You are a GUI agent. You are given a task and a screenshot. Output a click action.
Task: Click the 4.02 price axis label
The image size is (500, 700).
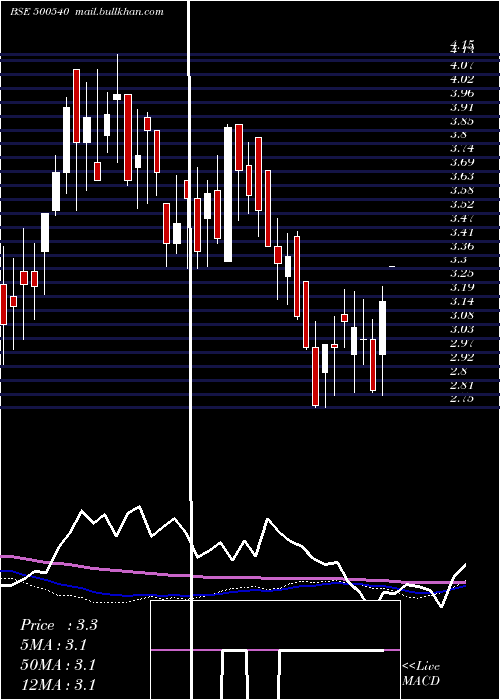(x=462, y=79)
